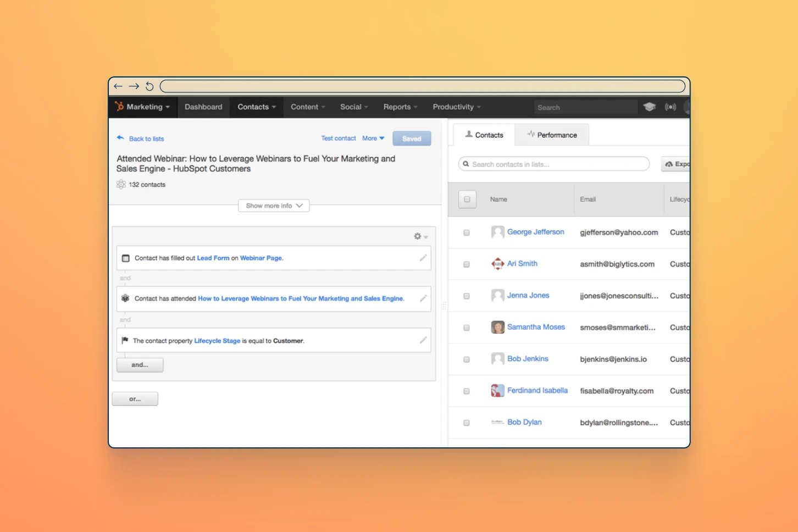798x532 pixels.
Task: Click the or... button
Action: coord(135,399)
